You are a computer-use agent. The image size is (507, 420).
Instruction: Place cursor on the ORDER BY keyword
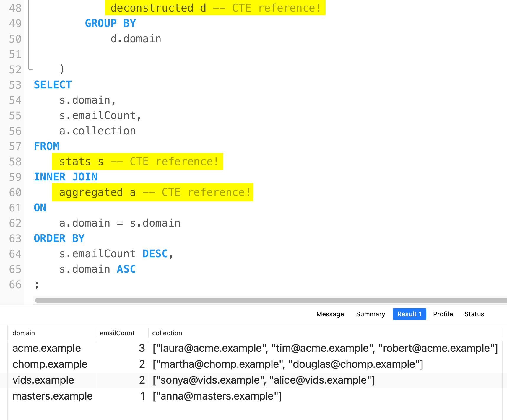click(59, 238)
